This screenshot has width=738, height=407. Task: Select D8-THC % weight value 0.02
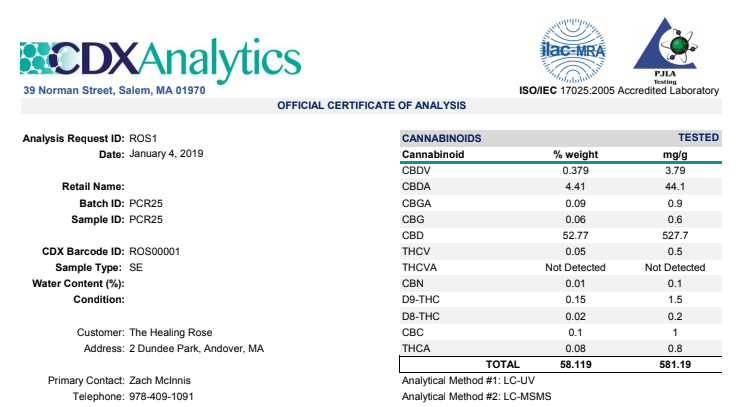(x=575, y=316)
